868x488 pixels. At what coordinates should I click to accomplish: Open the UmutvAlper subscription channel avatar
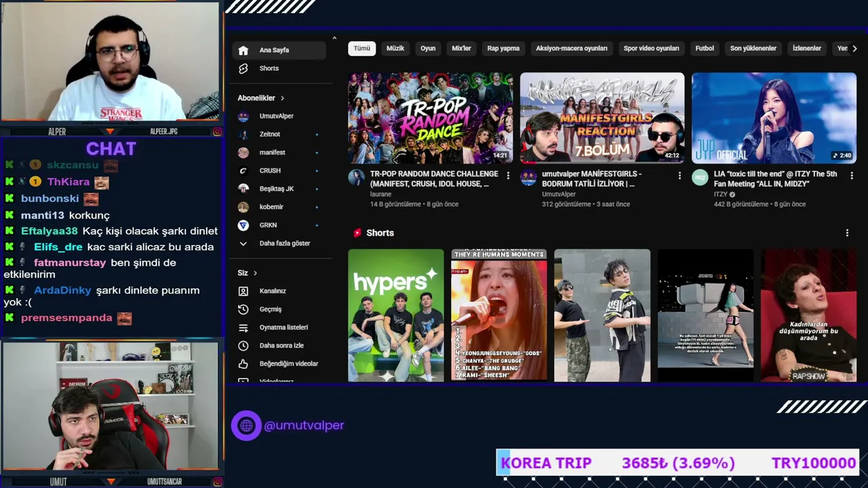click(243, 116)
